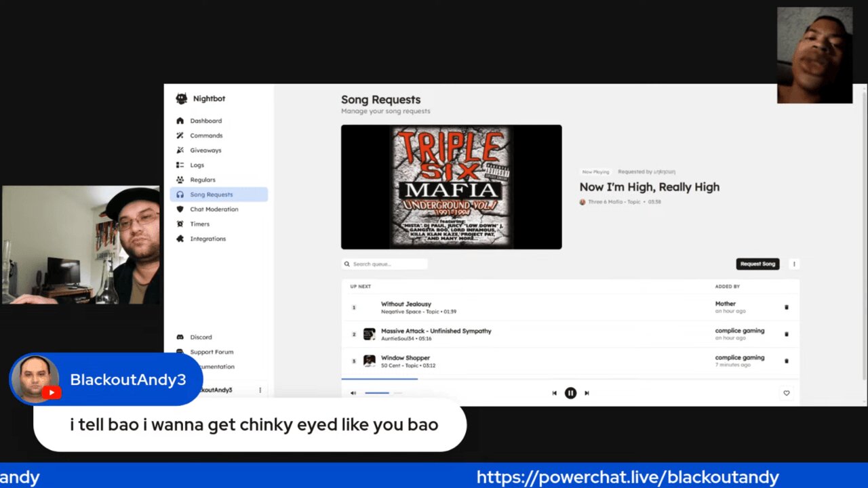Open the Discord link

point(201,337)
